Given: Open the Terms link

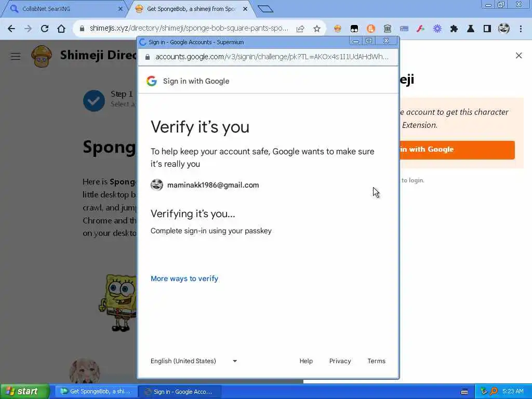Looking at the screenshot, I should pyautogui.click(x=376, y=361).
